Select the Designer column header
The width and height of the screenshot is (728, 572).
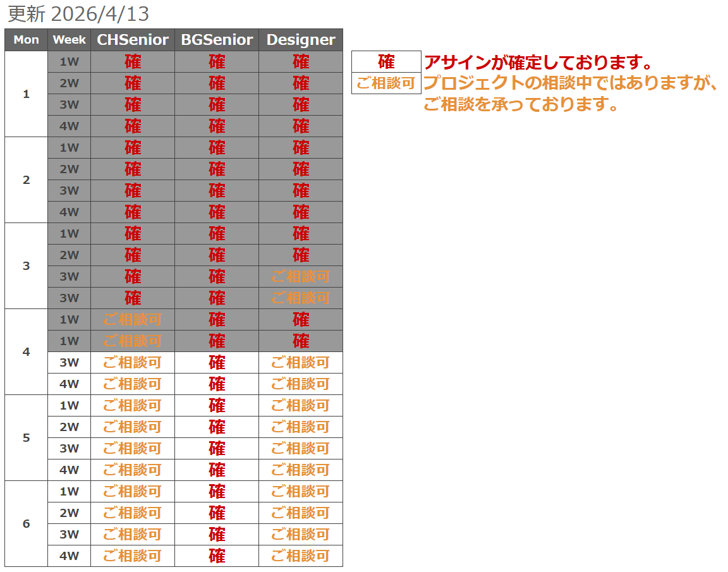(301, 40)
